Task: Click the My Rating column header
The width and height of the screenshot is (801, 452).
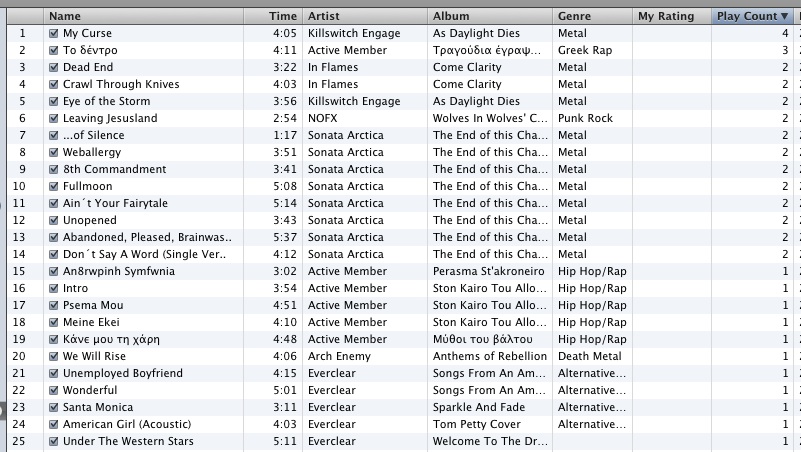Action: pyautogui.click(x=672, y=16)
